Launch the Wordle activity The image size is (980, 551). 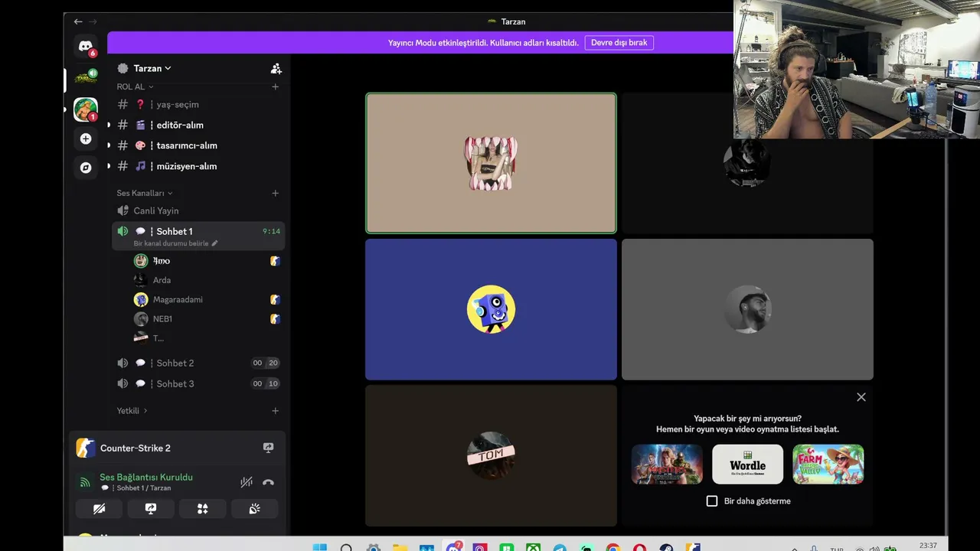point(748,465)
